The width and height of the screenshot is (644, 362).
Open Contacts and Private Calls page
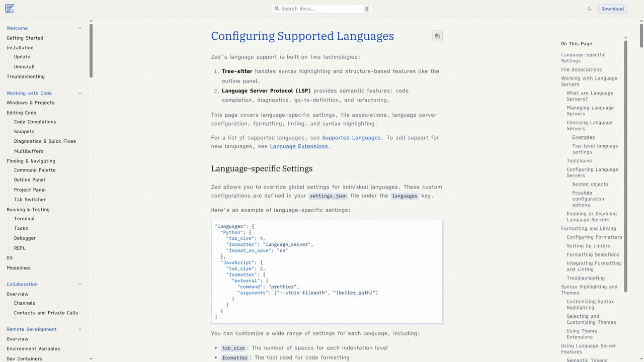(x=46, y=313)
